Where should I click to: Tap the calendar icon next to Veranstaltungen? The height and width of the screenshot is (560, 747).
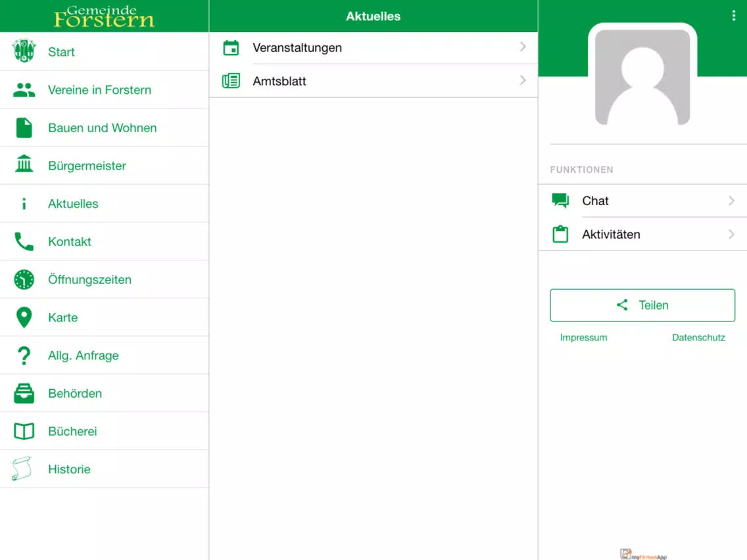point(231,48)
